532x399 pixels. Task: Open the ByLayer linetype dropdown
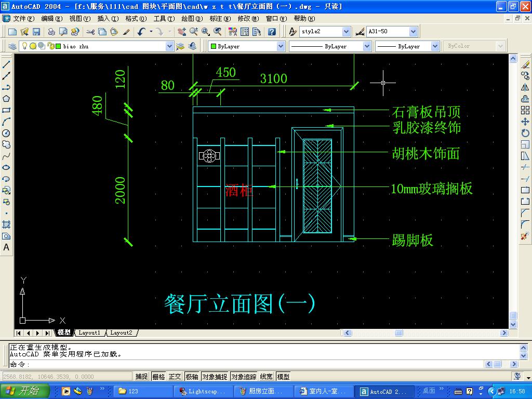point(367,46)
